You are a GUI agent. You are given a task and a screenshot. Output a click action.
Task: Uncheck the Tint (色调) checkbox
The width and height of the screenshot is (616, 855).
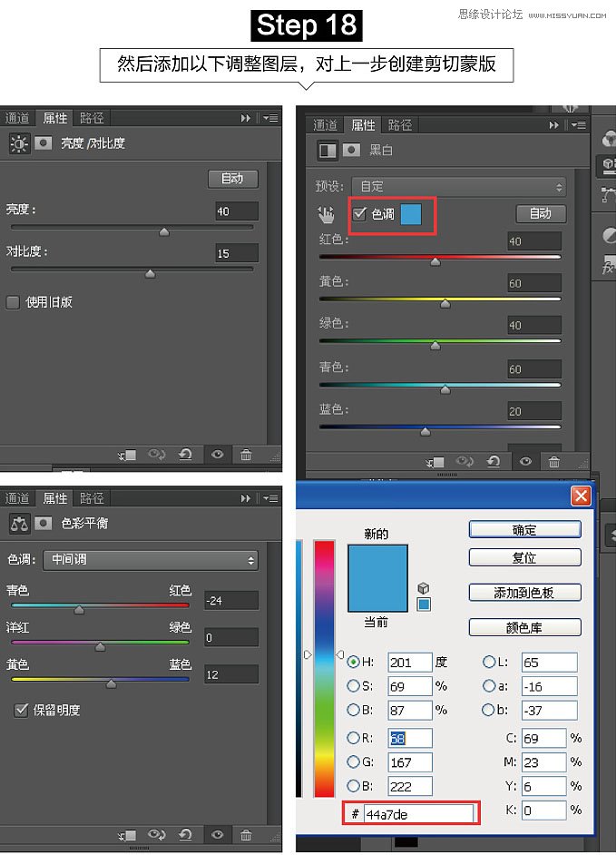tap(359, 214)
